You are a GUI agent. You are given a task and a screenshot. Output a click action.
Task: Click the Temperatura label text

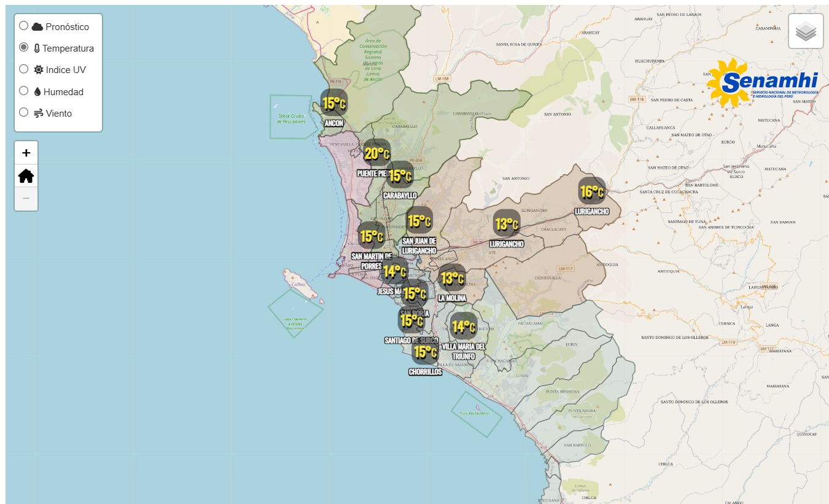[x=68, y=48]
